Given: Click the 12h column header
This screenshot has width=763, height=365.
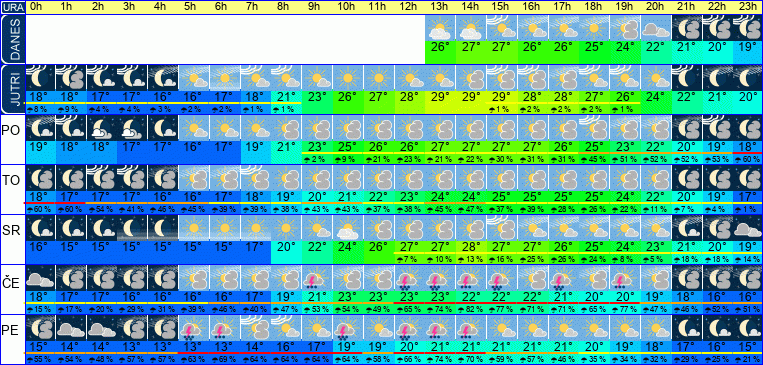Looking at the screenshot, I should 410,7.
